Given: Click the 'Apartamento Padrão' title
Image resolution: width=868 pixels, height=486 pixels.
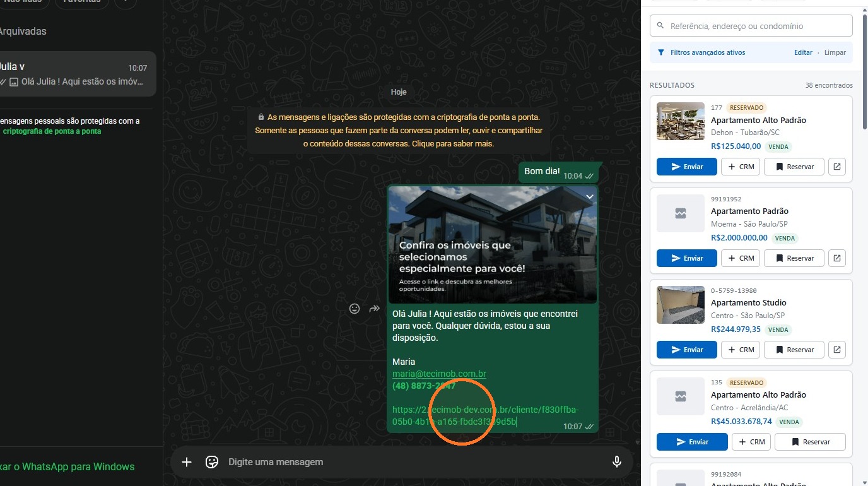Looking at the screenshot, I should 749,211.
